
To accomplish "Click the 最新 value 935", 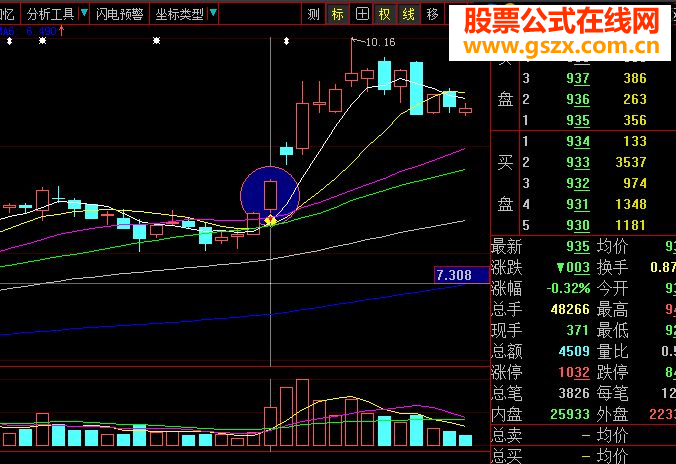I will point(578,247).
